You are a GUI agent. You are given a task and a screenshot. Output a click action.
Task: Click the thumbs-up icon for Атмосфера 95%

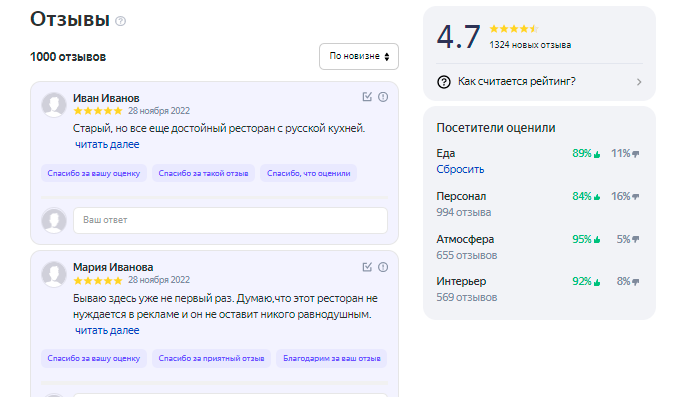coord(597,240)
